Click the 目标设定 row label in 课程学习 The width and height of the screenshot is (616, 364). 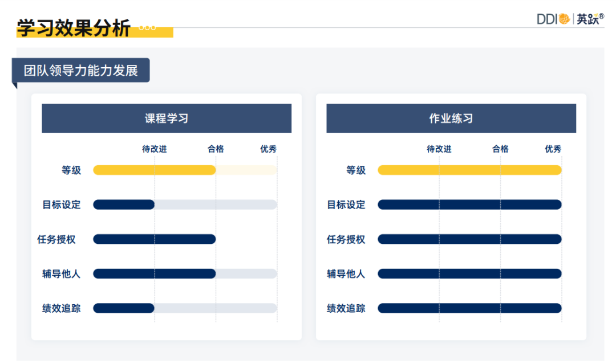(61, 205)
